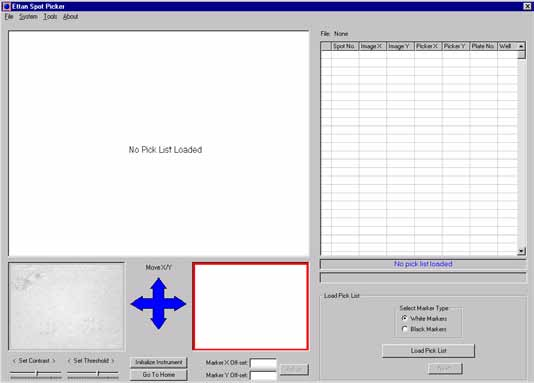The height and width of the screenshot is (383, 534).
Task: Click the Spot No column header
Action: click(345, 46)
